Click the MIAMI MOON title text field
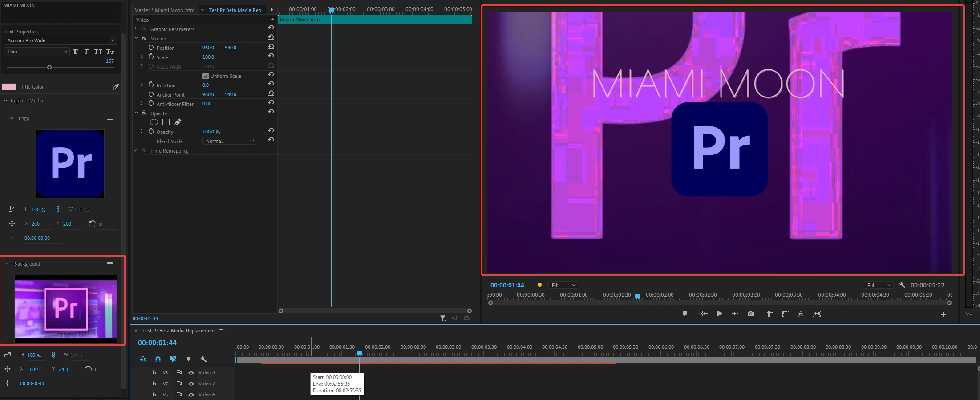 tap(61, 12)
